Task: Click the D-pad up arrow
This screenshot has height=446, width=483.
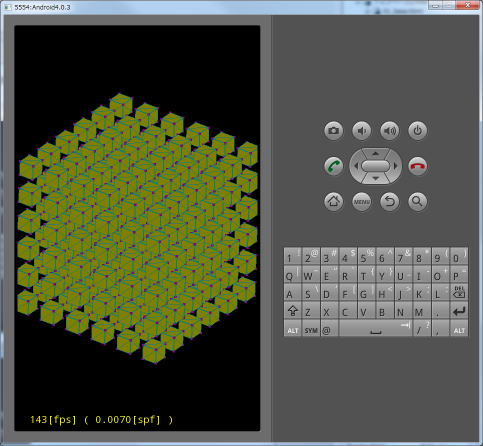Action: click(376, 153)
